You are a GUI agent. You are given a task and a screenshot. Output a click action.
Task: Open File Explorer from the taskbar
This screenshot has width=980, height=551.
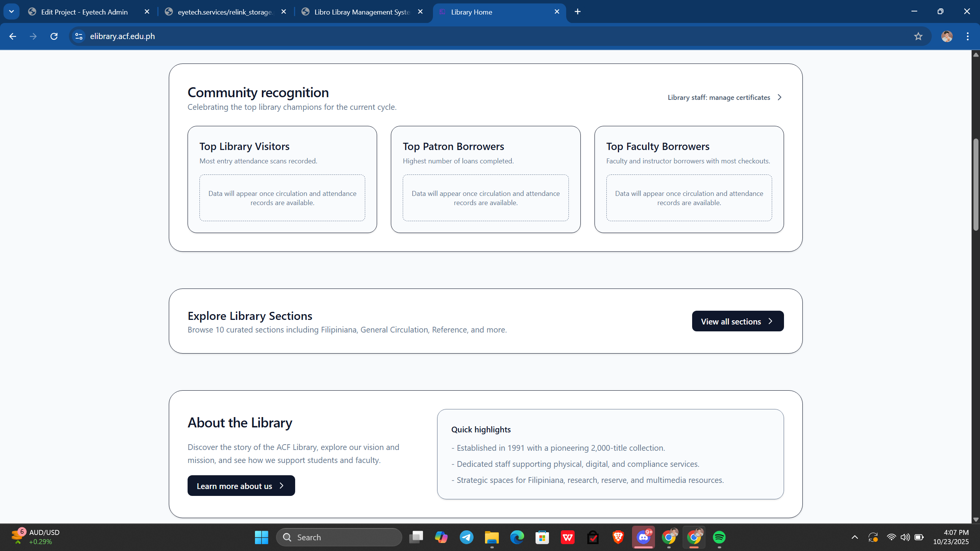492,537
